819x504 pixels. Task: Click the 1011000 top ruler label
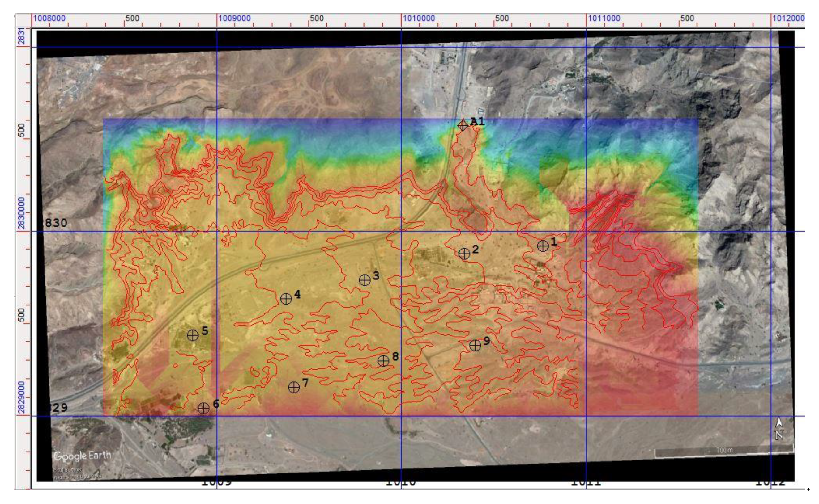click(x=604, y=18)
